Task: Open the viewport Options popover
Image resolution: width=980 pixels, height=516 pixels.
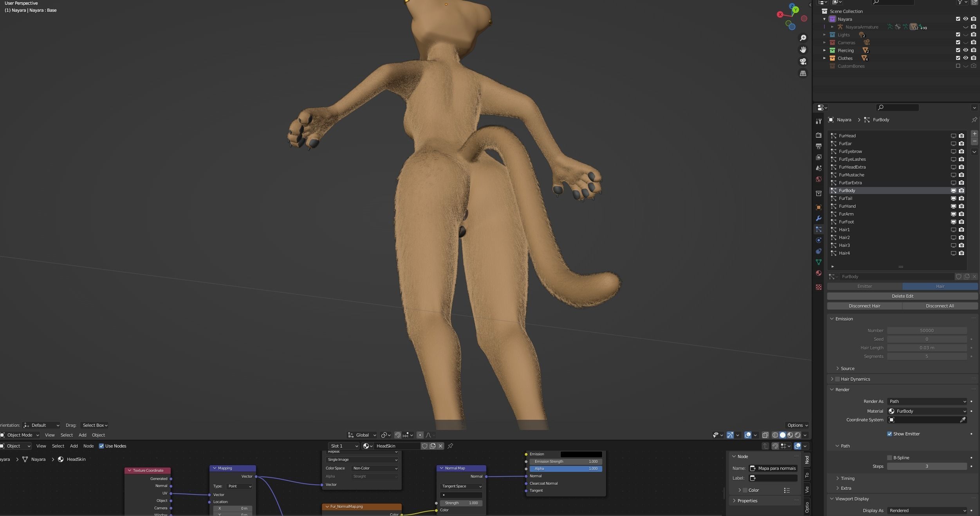Action: pos(797,425)
